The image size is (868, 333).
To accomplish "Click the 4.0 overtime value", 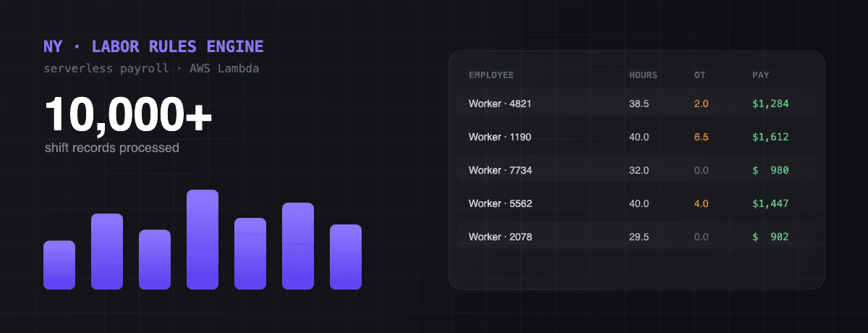I will click(702, 203).
